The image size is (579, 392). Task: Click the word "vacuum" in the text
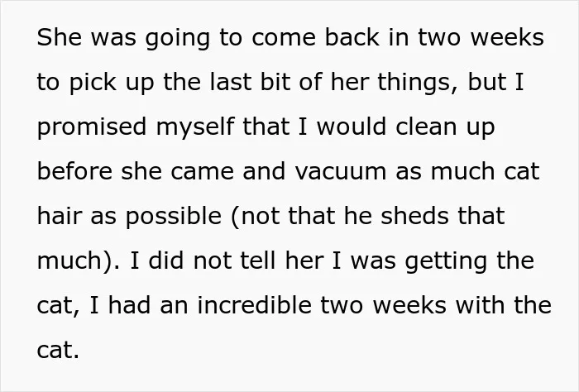tap(341, 171)
